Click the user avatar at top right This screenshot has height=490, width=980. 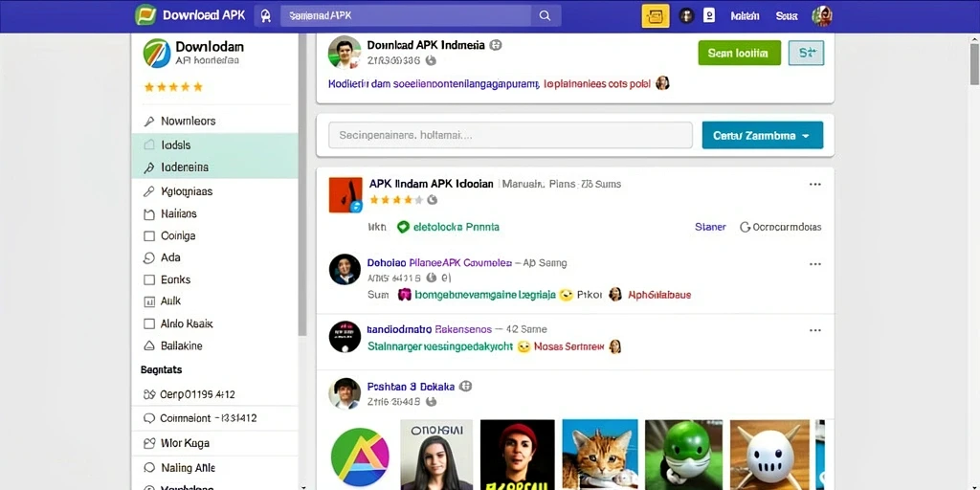[x=822, y=16]
